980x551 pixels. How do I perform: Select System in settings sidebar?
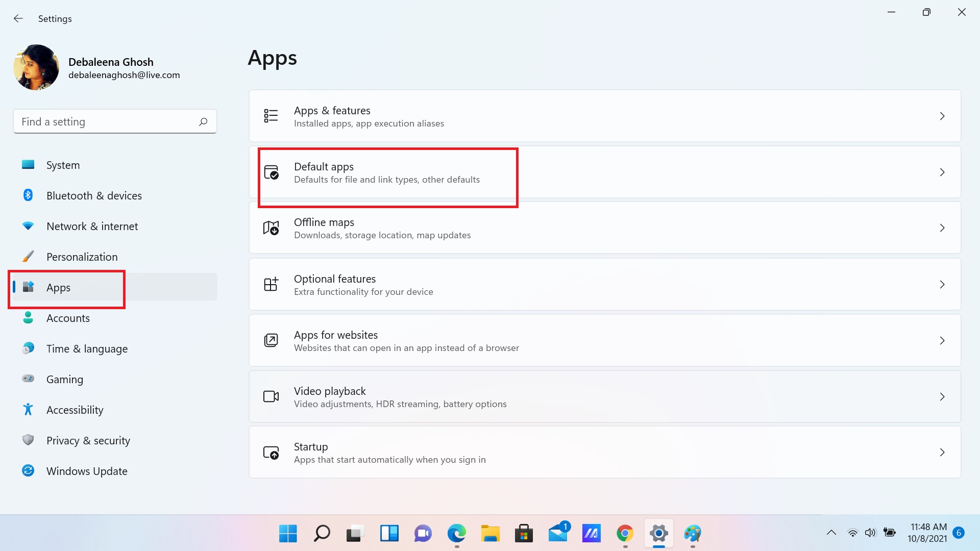click(x=63, y=164)
